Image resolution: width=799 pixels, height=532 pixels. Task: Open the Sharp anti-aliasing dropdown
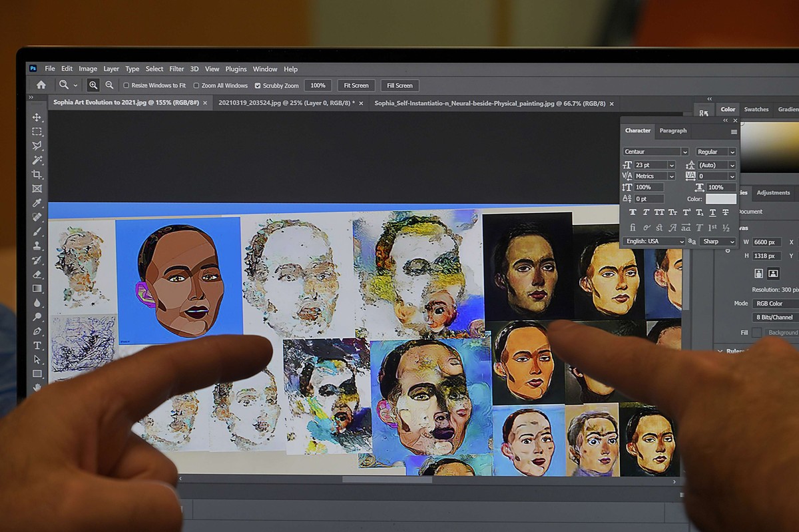pos(718,242)
